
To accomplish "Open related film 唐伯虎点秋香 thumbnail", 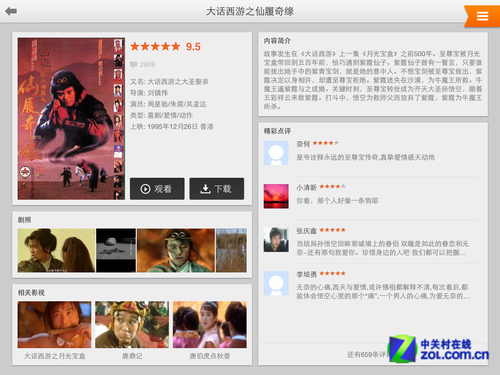I will click(210, 325).
